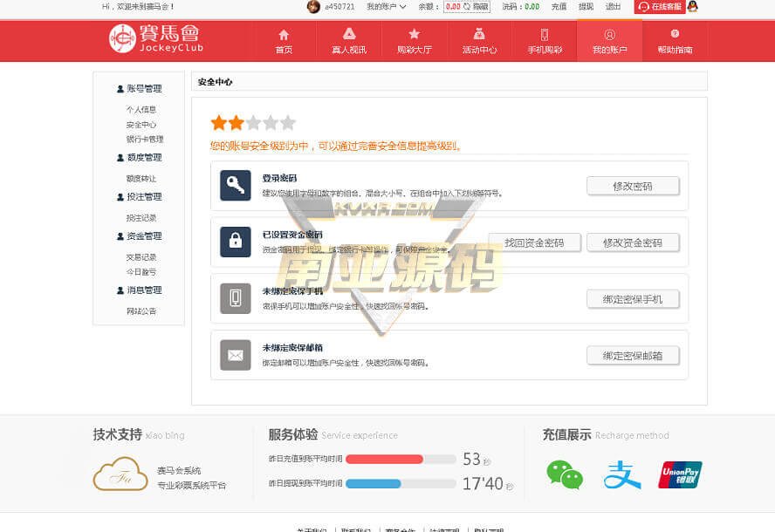The width and height of the screenshot is (775, 532).
Task: Click the QQ penguin icon in top bar
Action: (x=692, y=6)
